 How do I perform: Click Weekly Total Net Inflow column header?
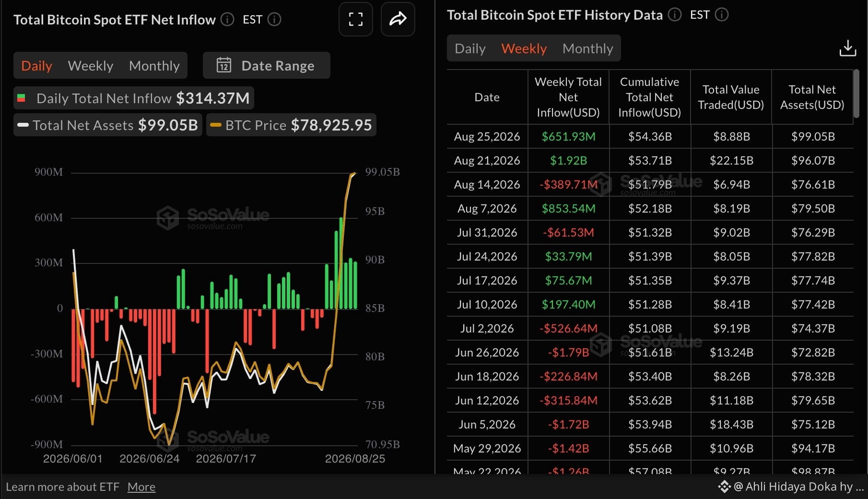(x=568, y=97)
